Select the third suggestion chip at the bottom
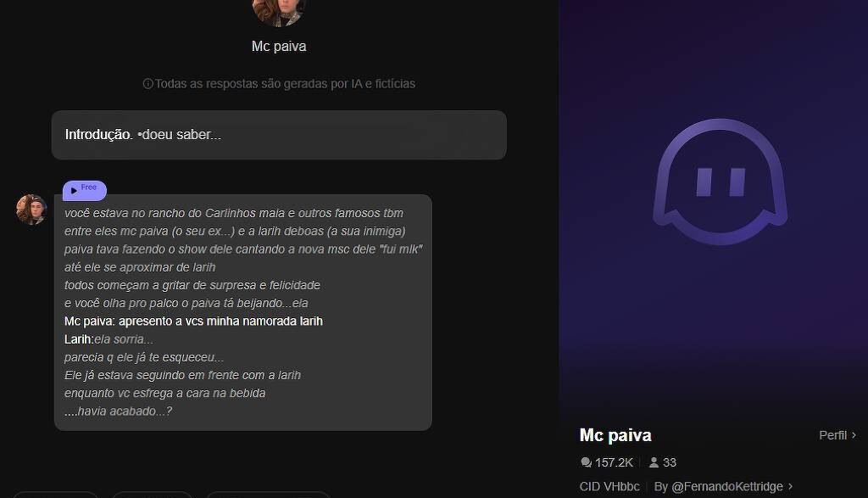 pos(268,495)
